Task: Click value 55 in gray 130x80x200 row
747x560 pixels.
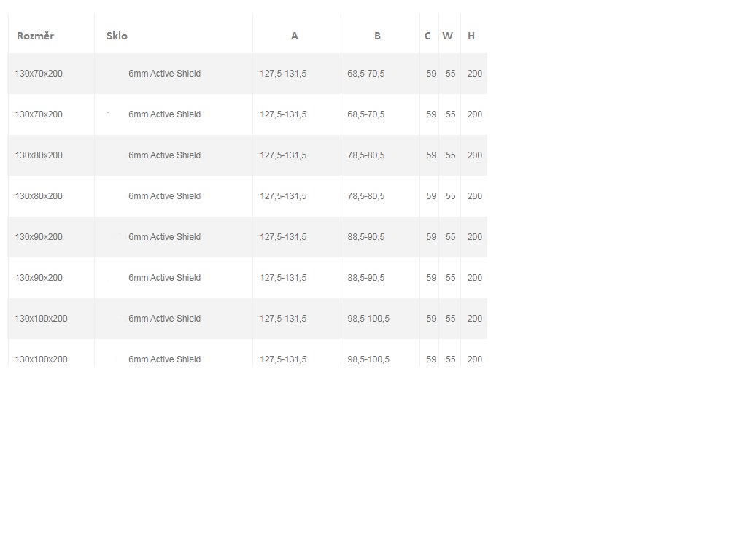Action: click(x=451, y=155)
